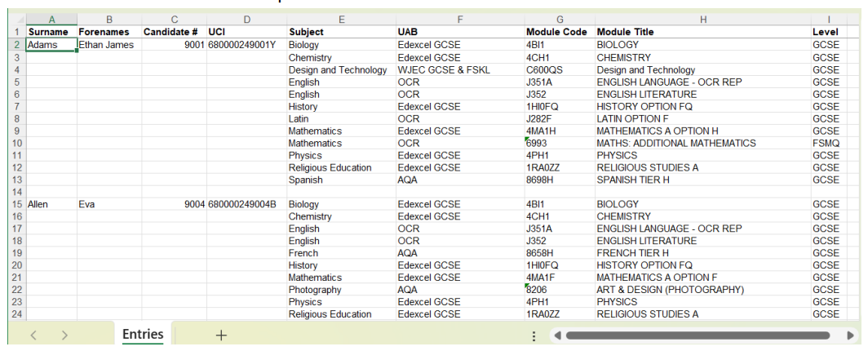Screen dimensions: 868x351
Task: Click the Photography subject cell
Action: coord(341,290)
